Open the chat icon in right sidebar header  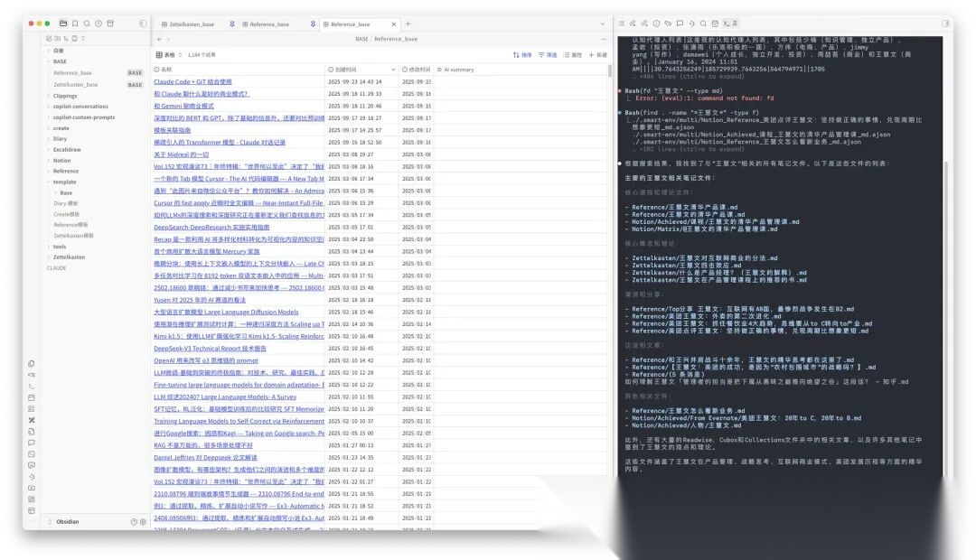point(680,23)
